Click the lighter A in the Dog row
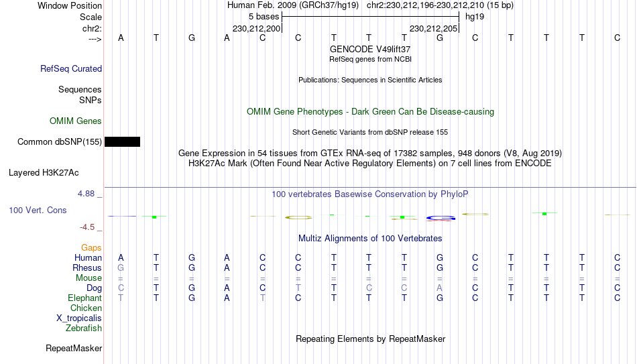The image size is (637, 364). point(439,288)
